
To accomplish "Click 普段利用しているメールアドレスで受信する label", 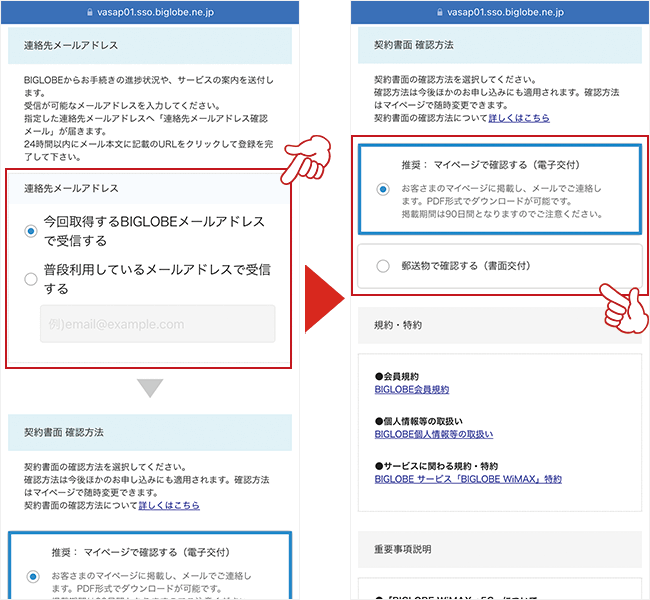I will (157, 279).
